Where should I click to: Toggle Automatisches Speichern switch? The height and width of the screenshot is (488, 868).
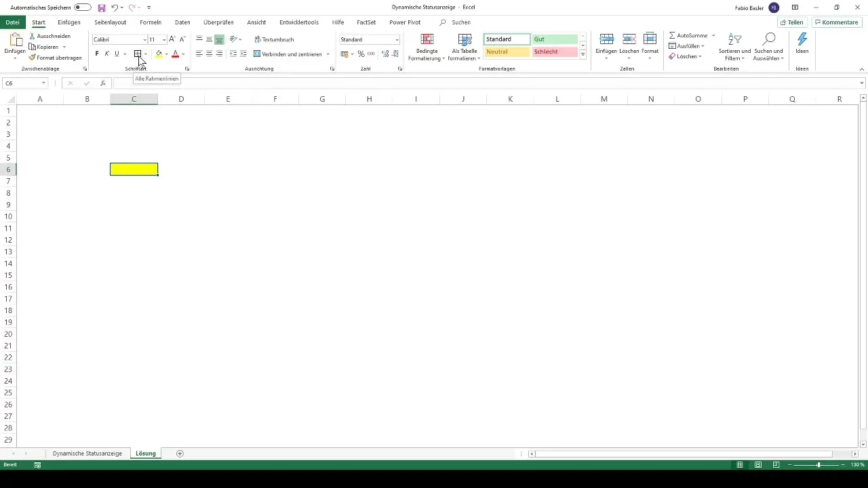pos(83,7)
